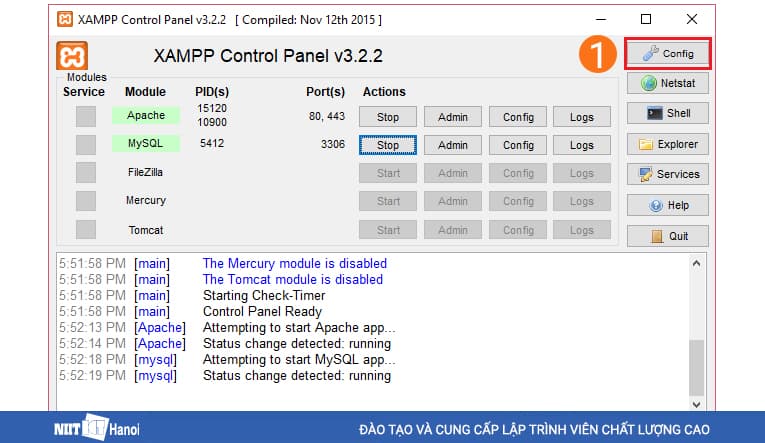Screen dimensions: 765x443
Task: Start the Tomcat module
Action: tap(388, 230)
